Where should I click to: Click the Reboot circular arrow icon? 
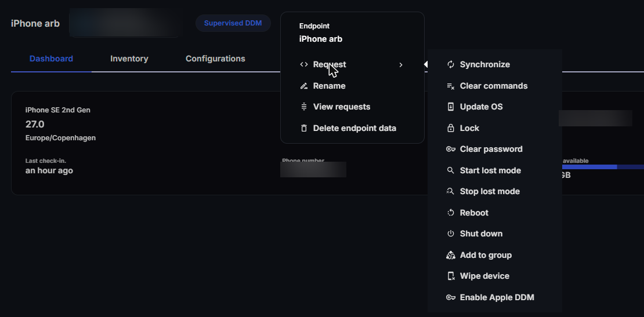pos(451,213)
